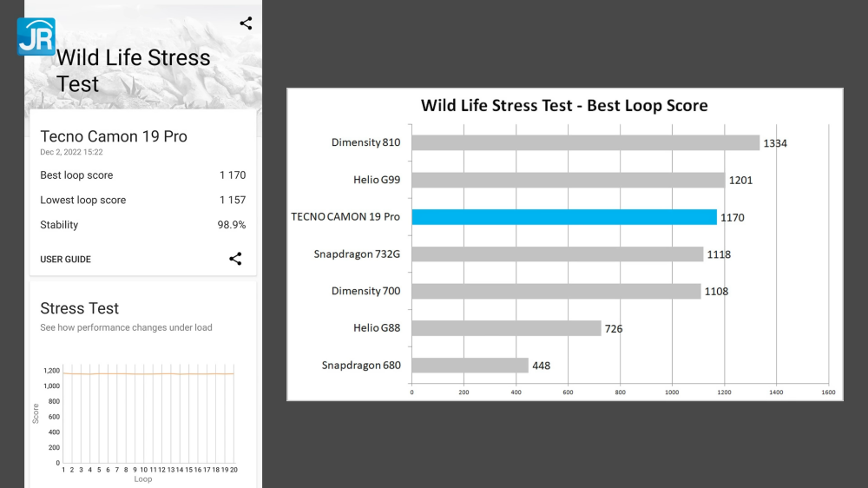Click the Snapdragon 732G chart label
The width and height of the screenshot is (868, 488).
357,254
